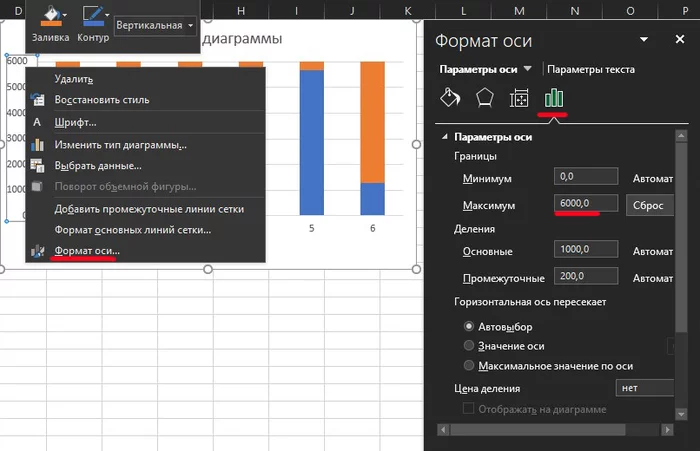The width and height of the screenshot is (700, 451).
Task: Click category label 6 on horizontal axis
Action: 372,228
